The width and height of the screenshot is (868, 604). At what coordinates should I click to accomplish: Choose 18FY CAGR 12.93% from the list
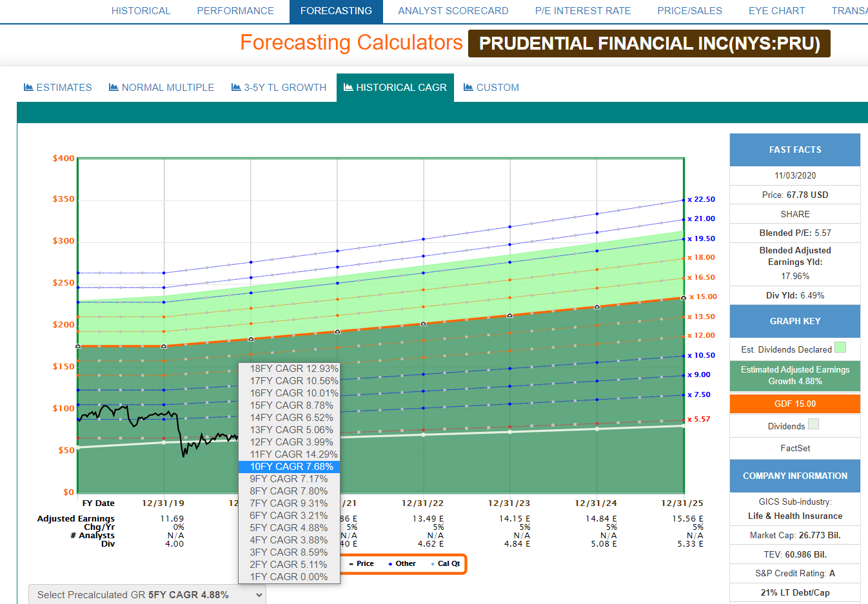pyautogui.click(x=290, y=369)
